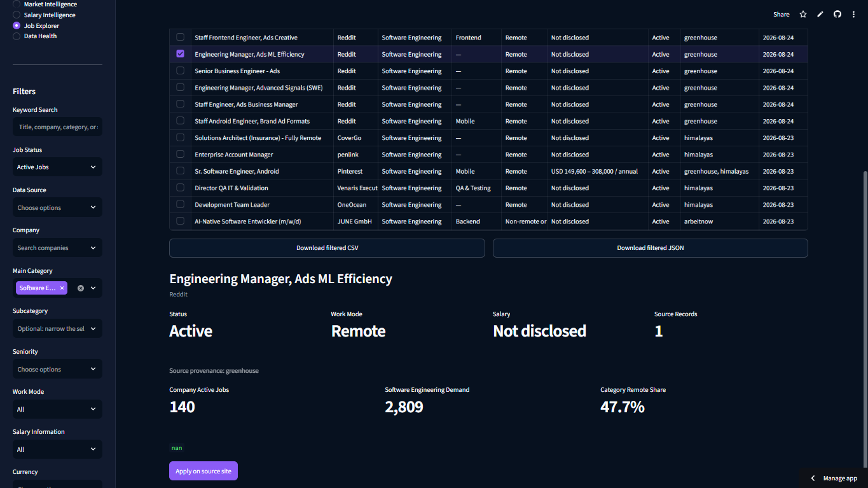Click the nan tag text
The height and width of the screenshot is (488, 868).
pyautogui.click(x=177, y=448)
